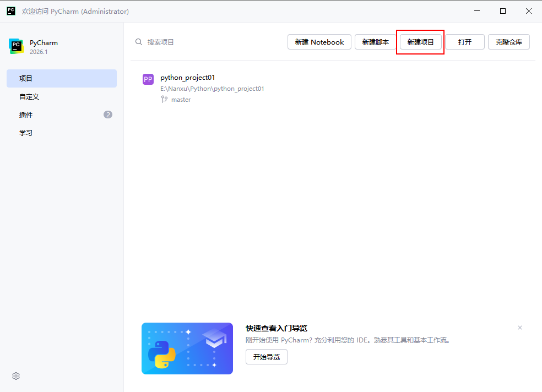This screenshot has height=392, width=542.
Task: Focus the 搜索项目 search field
Action: pyautogui.click(x=209, y=42)
